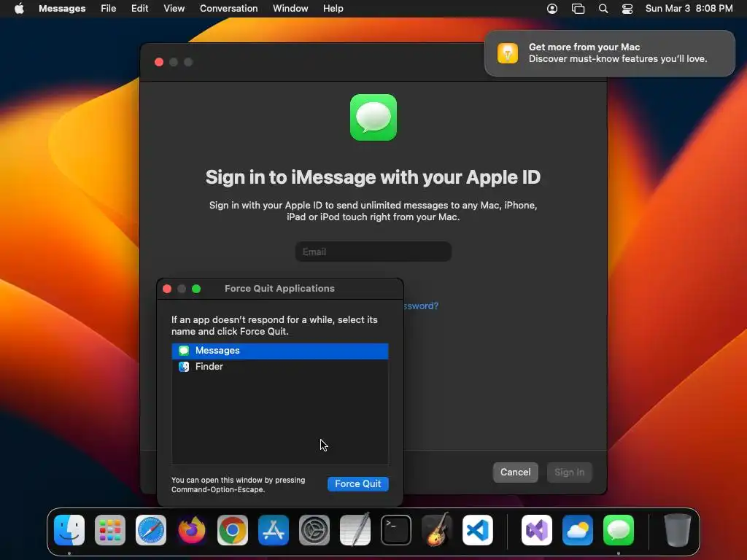Click the forgot password link
This screenshot has height=560, width=747.
[x=421, y=306]
